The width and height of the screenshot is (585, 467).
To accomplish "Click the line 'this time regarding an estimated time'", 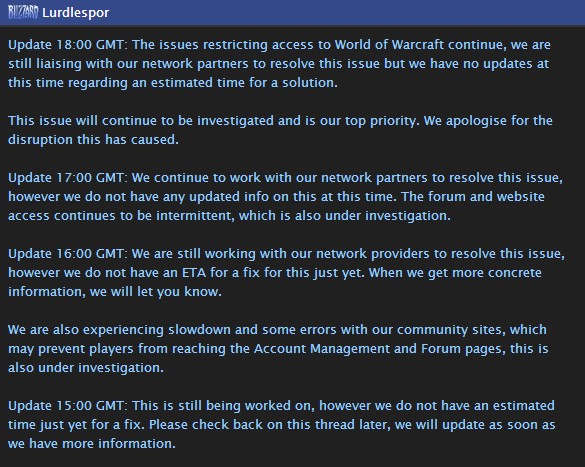I will [173, 83].
